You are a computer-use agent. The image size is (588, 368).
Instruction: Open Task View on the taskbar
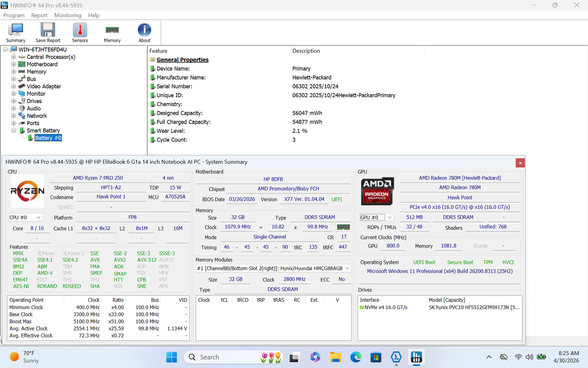tap(295, 357)
